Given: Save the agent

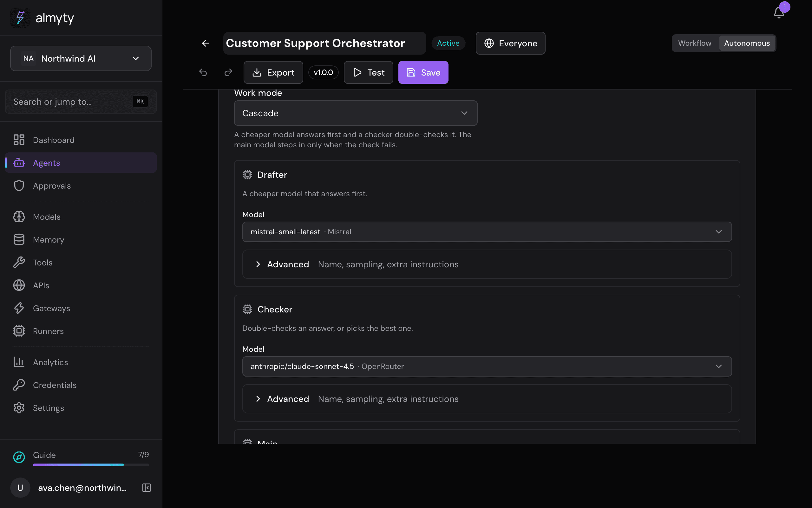Looking at the screenshot, I should coord(423,72).
